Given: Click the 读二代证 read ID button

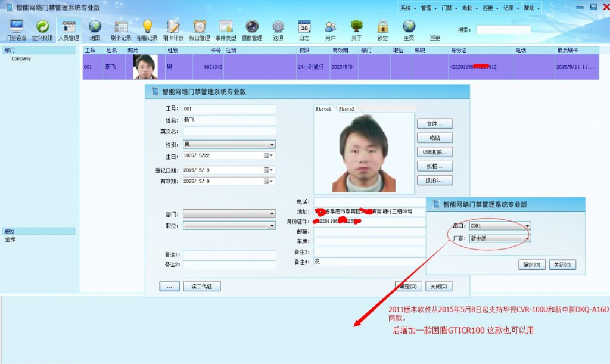Looking at the screenshot, I should (x=201, y=287).
